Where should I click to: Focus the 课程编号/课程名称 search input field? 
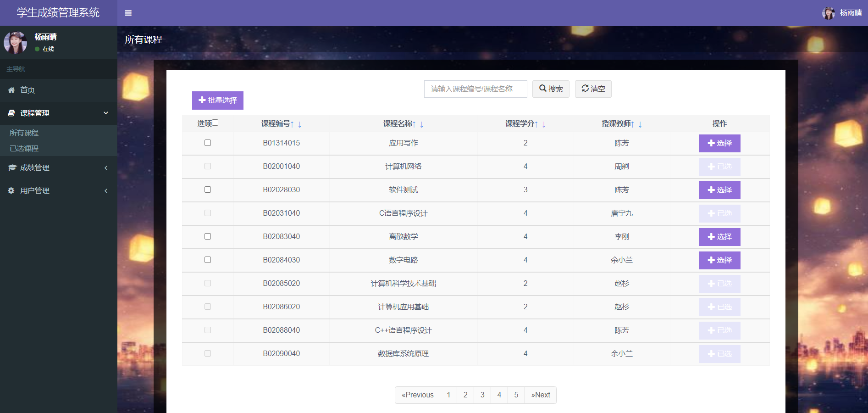tap(475, 89)
